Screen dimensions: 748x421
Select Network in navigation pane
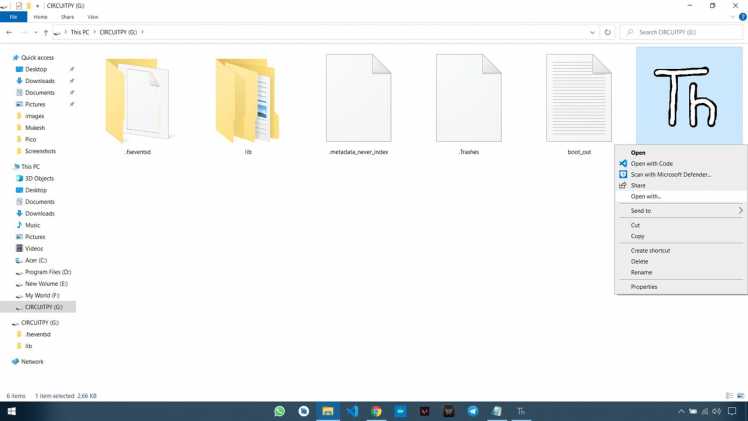[x=32, y=361]
